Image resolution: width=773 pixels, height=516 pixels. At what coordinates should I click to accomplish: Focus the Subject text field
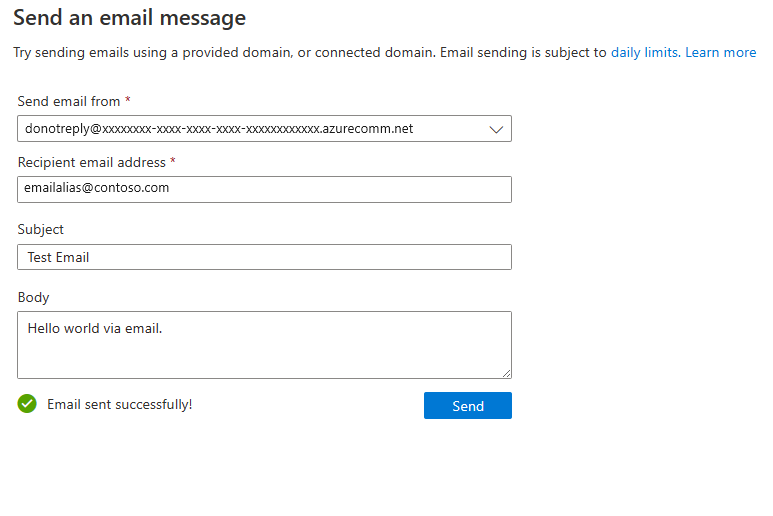(x=264, y=257)
